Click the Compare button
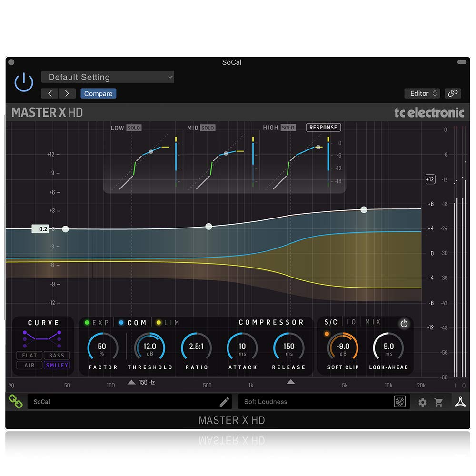 pos(99,93)
